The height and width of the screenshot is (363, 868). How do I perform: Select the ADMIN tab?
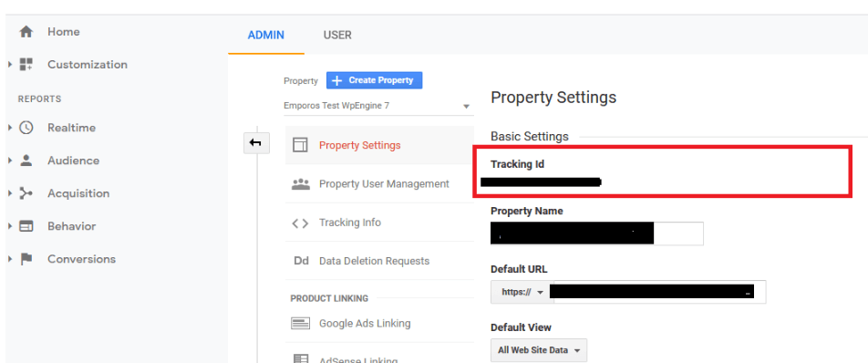265,36
